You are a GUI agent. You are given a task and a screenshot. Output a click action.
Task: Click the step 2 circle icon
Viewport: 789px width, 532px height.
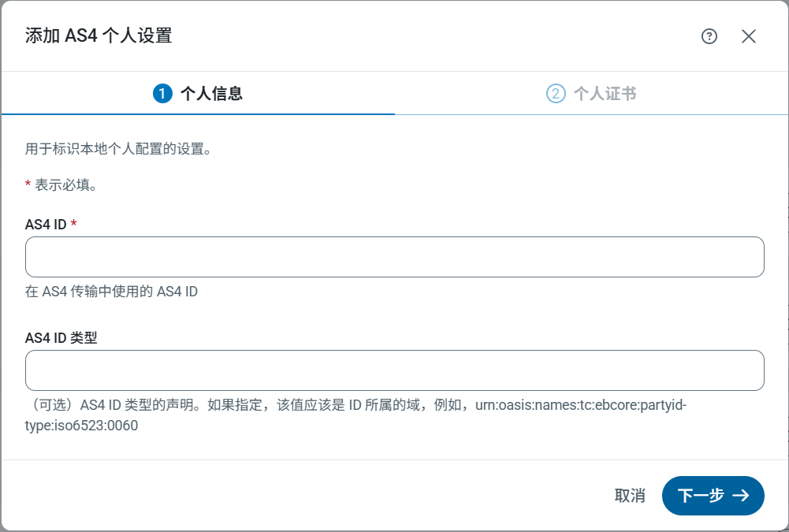(x=556, y=94)
